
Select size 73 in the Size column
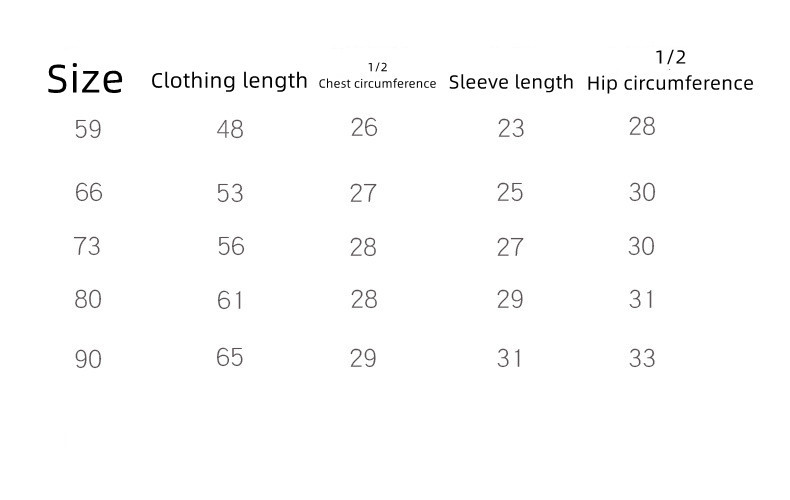coord(88,246)
